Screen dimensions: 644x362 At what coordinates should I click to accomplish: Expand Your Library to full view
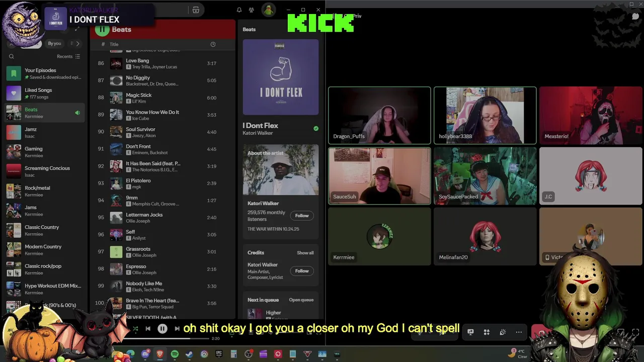[77, 29]
